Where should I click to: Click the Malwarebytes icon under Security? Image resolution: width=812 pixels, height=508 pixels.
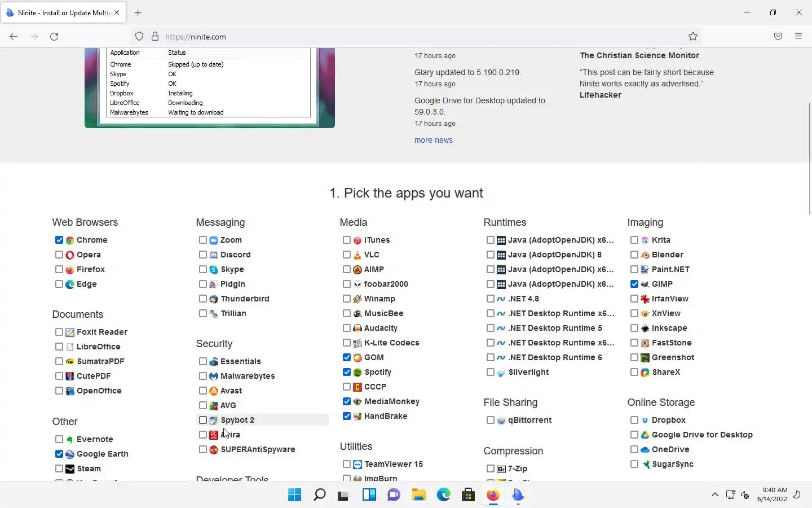point(214,376)
